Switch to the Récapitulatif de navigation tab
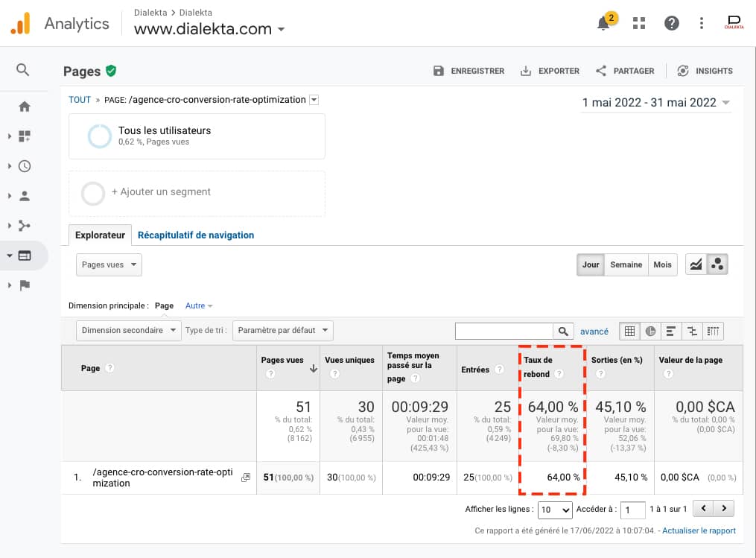Image resolution: width=756 pixels, height=558 pixels. [x=196, y=235]
